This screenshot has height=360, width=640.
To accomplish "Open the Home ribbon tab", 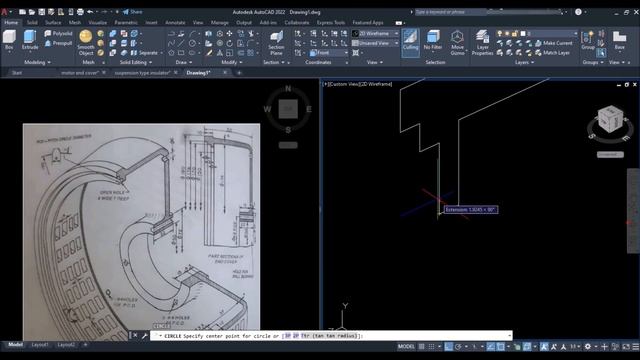I will (x=11, y=22).
